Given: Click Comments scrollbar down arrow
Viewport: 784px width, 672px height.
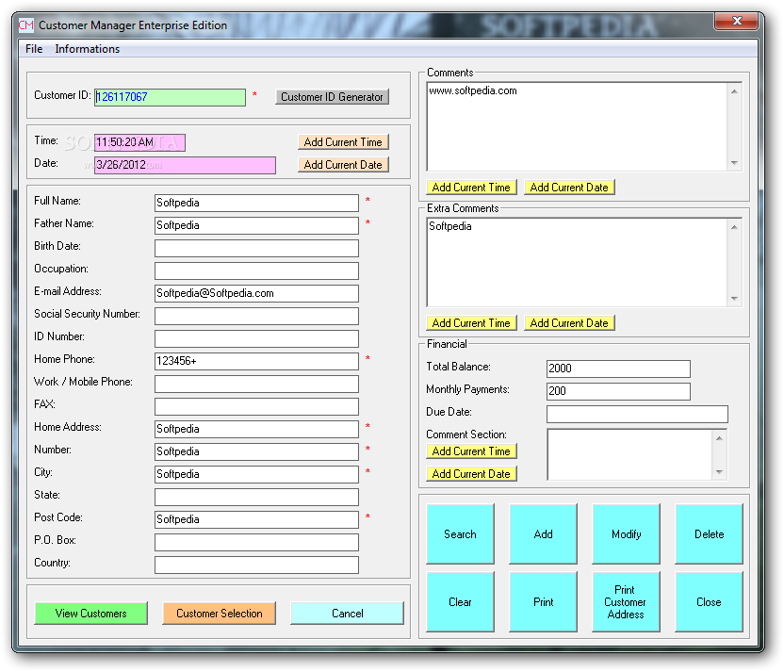Looking at the screenshot, I should pos(734,163).
